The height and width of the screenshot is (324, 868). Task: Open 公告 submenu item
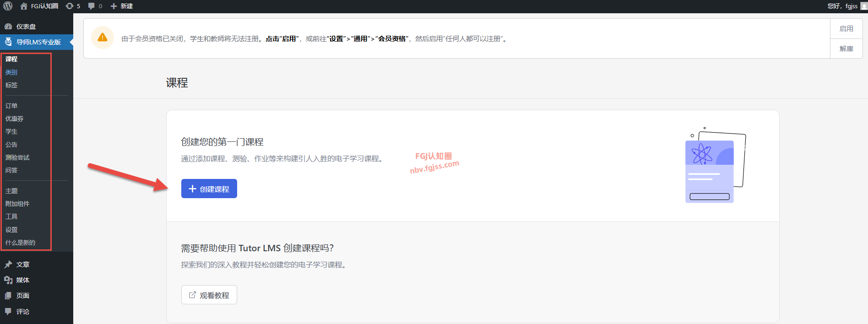(11, 145)
